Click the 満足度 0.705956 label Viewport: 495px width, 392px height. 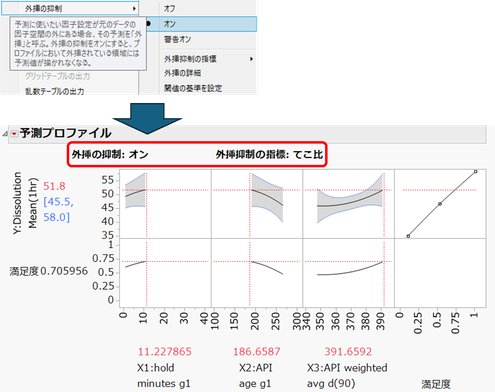49,271
